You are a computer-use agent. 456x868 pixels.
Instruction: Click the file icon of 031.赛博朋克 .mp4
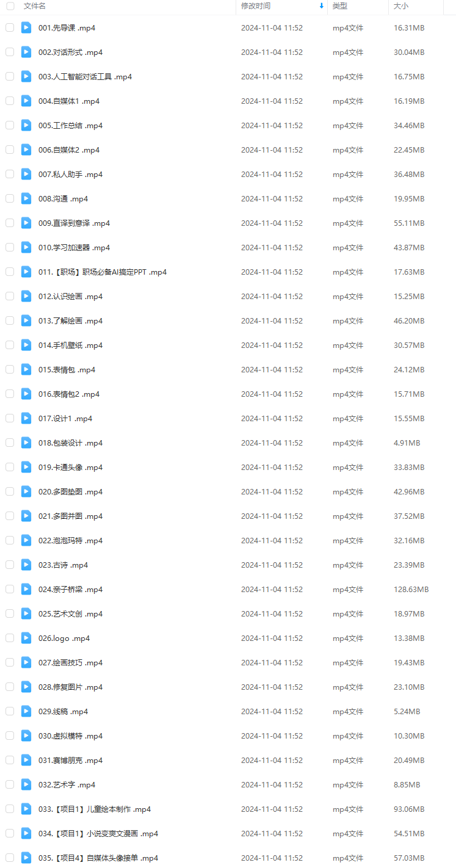tap(26, 760)
